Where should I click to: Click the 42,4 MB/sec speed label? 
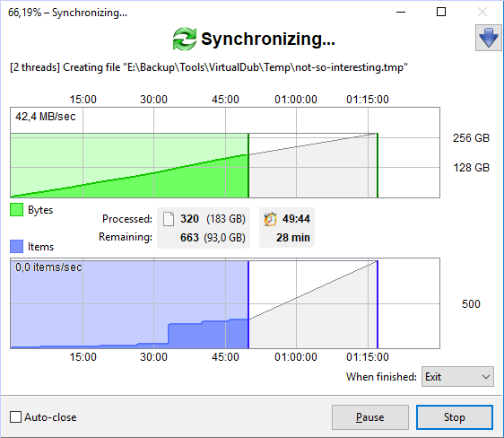pyautogui.click(x=46, y=116)
